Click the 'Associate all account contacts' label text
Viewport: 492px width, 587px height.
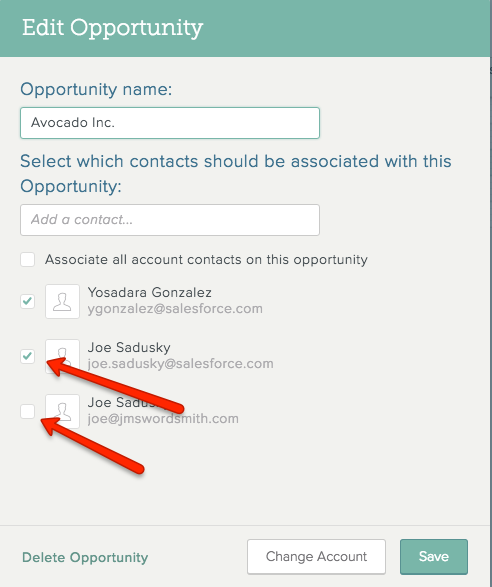pyautogui.click(x=206, y=260)
